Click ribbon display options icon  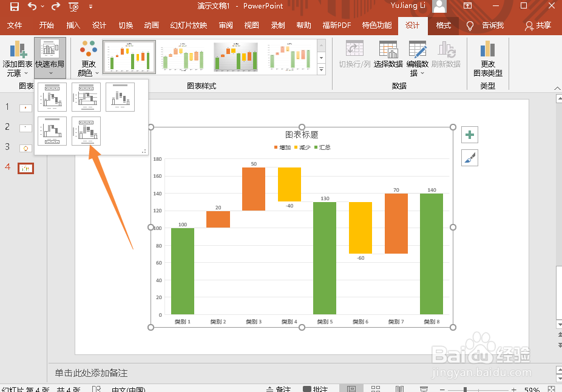point(467,5)
